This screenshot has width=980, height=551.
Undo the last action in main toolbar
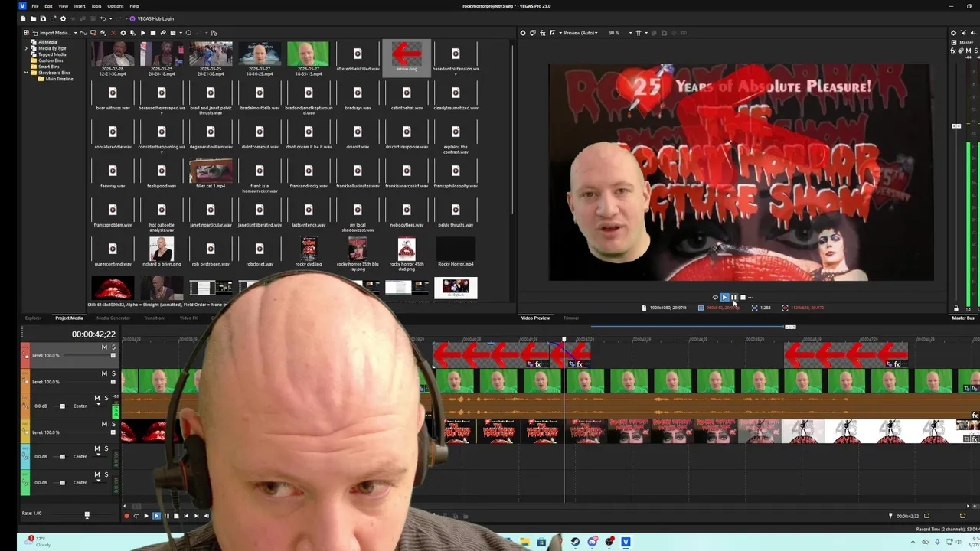103,18
